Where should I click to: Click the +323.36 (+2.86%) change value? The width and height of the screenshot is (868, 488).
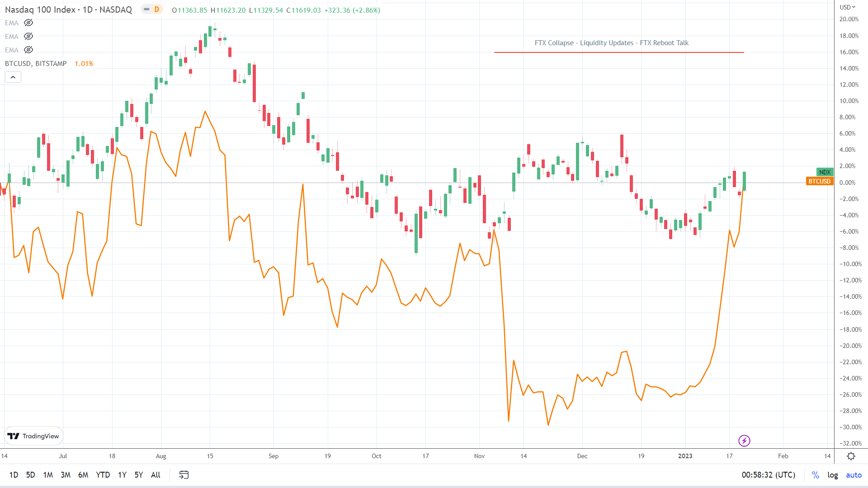[352, 10]
